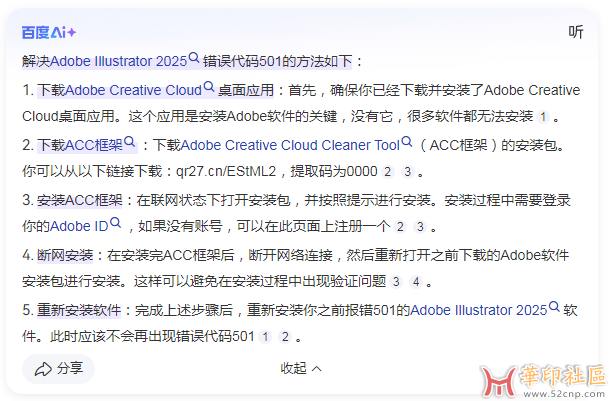Click the 断网安装 heading text
The height and width of the screenshot is (401, 609).
65,255
